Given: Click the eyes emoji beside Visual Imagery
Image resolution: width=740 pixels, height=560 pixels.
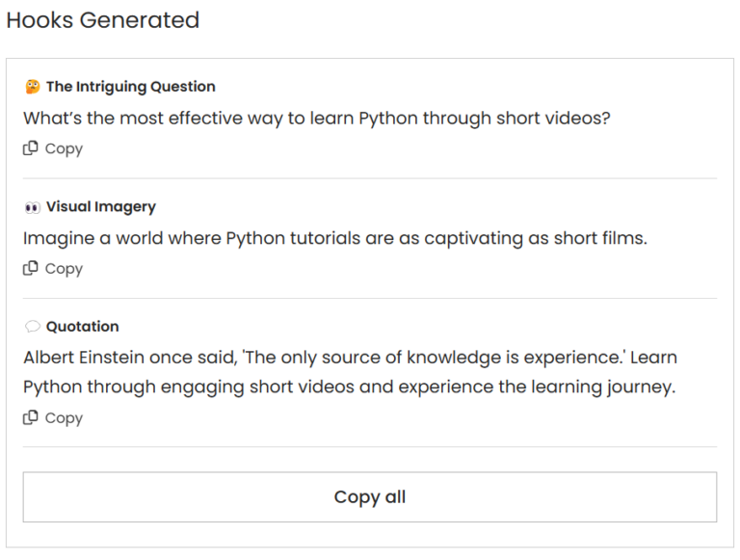Looking at the screenshot, I should [x=33, y=207].
